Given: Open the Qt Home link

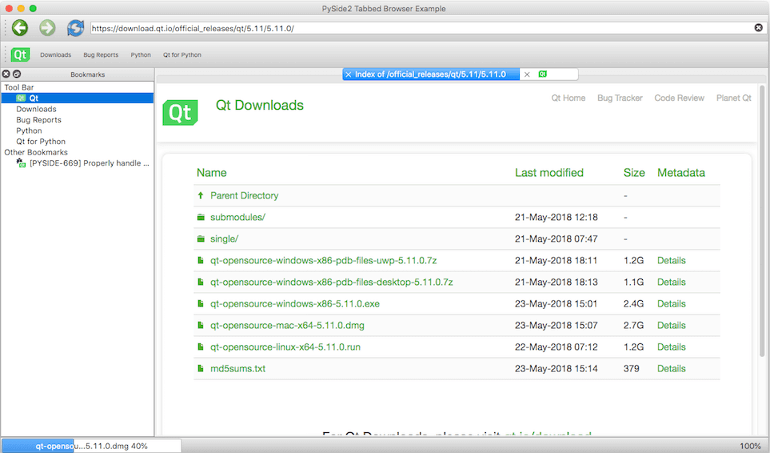Looking at the screenshot, I should 568,98.
